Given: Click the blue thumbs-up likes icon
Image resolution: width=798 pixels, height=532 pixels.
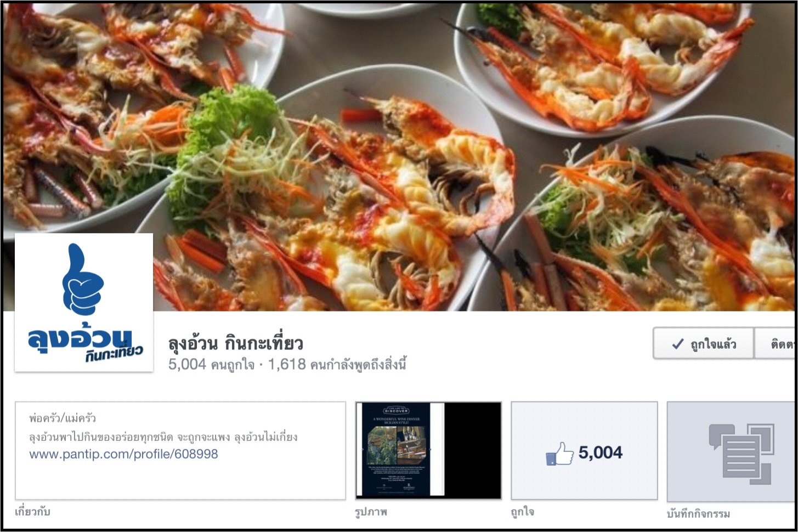Looking at the screenshot, I should tap(559, 454).
